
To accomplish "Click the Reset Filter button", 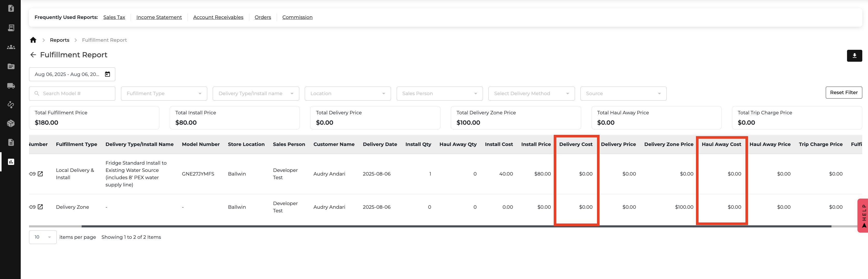I will [x=844, y=92].
